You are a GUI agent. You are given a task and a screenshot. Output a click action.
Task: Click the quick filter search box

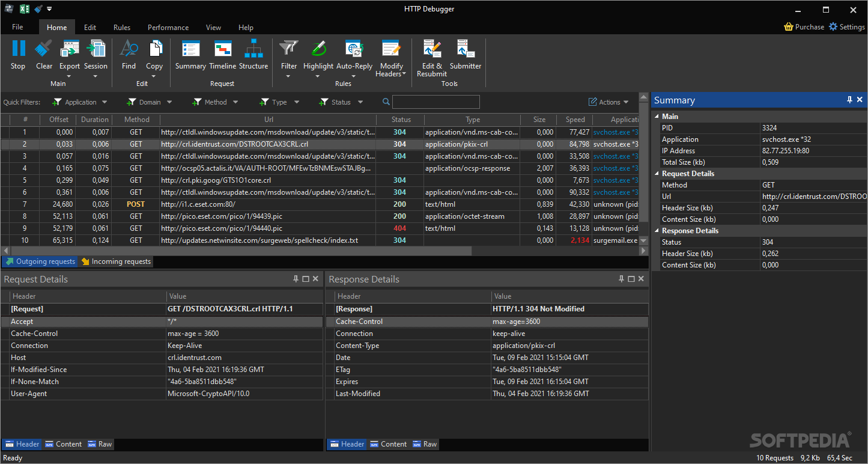[x=436, y=102]
